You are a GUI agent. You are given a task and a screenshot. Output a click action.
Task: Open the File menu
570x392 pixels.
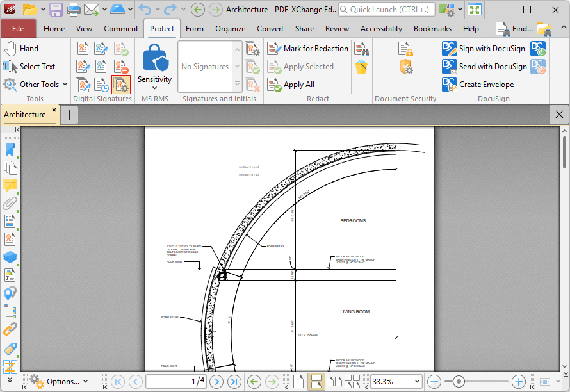(x=18, y=29)
